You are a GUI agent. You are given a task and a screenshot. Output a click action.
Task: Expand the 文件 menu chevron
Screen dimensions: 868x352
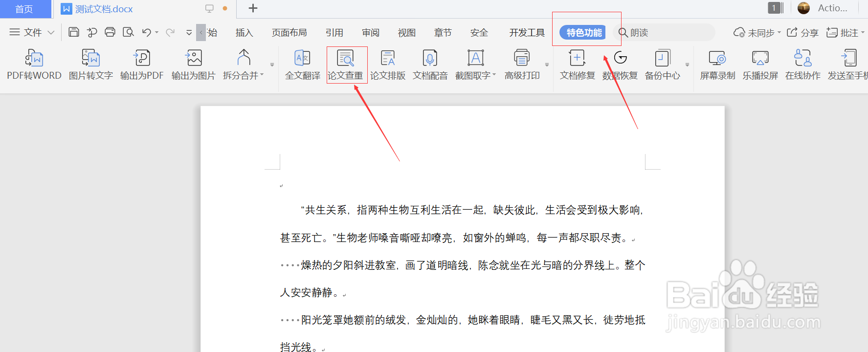pos(51,33)
